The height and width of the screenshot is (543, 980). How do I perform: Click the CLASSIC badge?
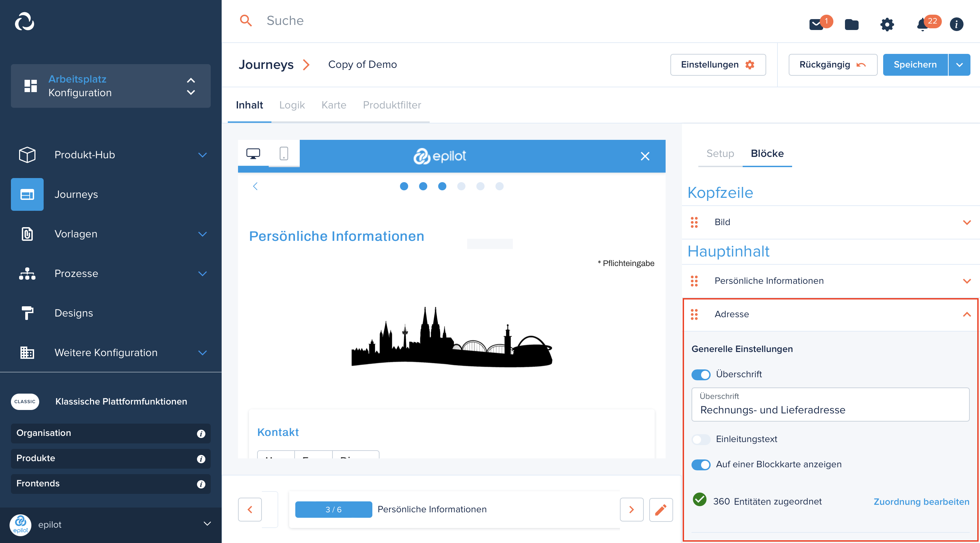(25, 401)
